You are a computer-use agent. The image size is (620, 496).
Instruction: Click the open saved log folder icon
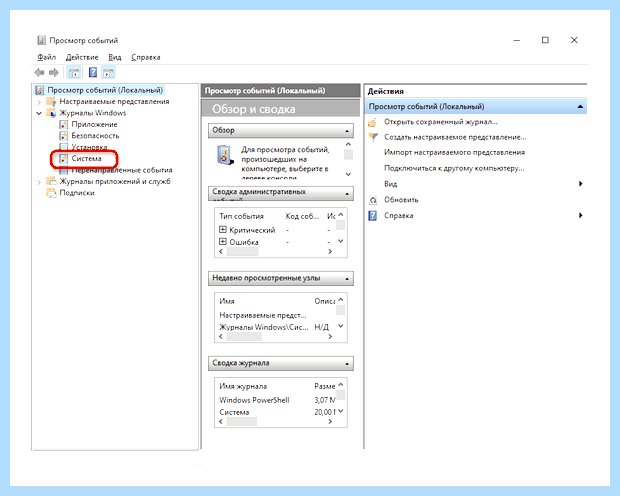(x=372, y=122)
